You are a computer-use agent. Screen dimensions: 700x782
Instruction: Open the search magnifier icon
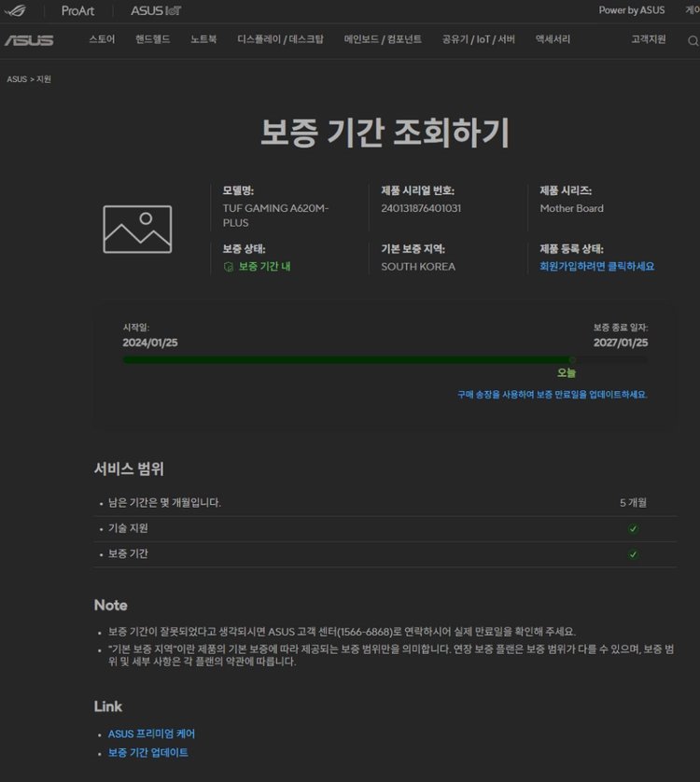[x=693, y=41]
